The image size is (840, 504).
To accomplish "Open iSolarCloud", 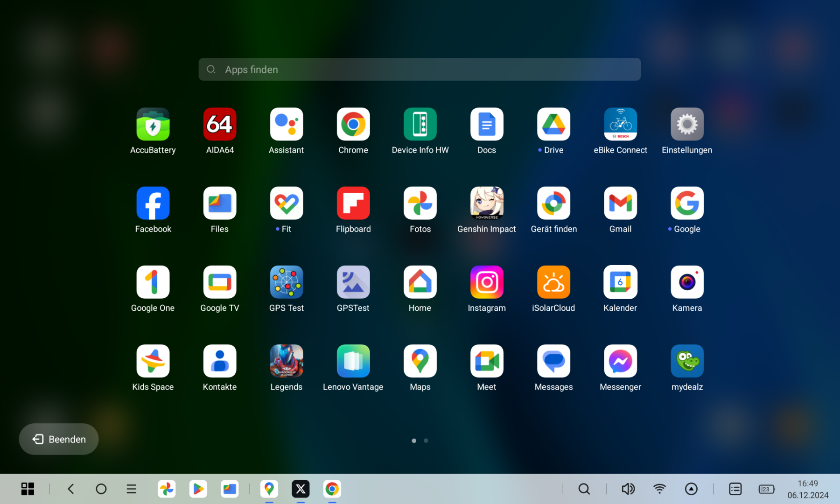I will tap(553, 282).
